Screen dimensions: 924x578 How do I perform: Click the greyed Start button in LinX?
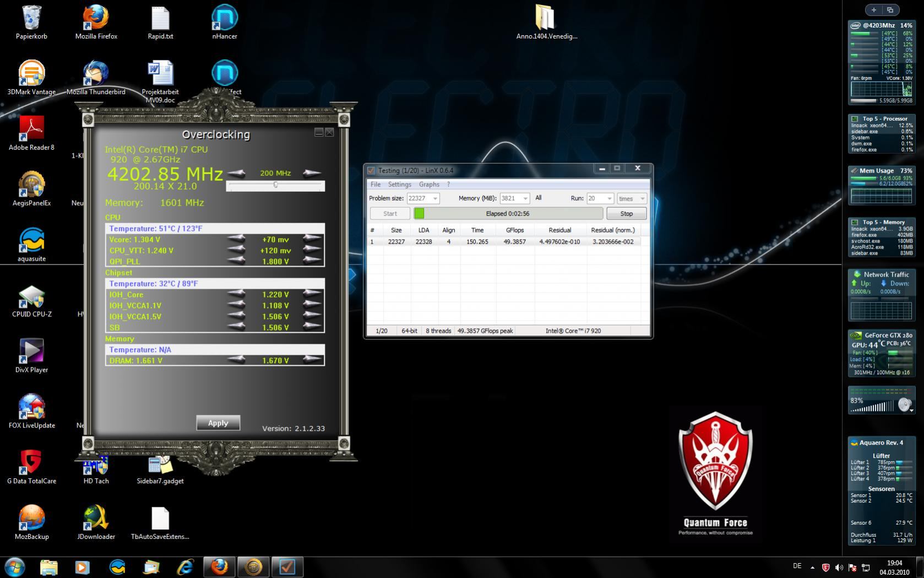pos(390,213)
